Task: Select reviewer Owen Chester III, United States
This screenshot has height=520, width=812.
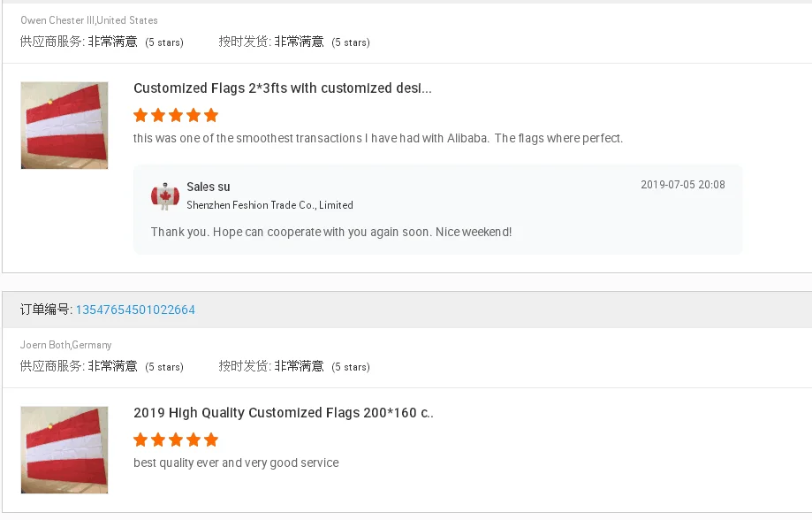Action: click(x=89, y=20)
